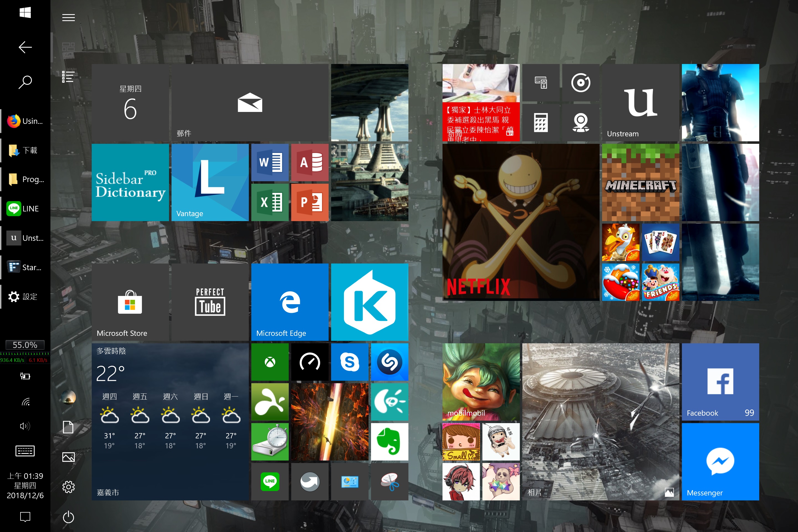Open the KKBOX tile
The height and width of the screenshot is (532, 798).
pos(369,302)
